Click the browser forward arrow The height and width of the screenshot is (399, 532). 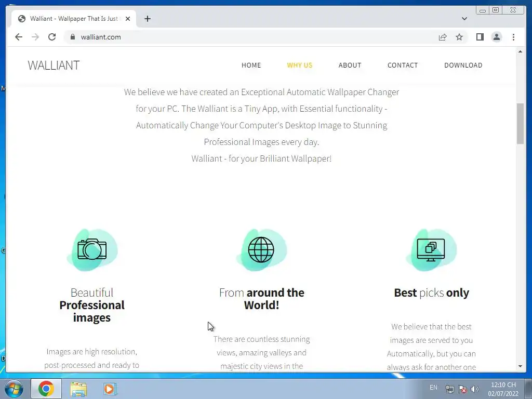click(35, 37)
